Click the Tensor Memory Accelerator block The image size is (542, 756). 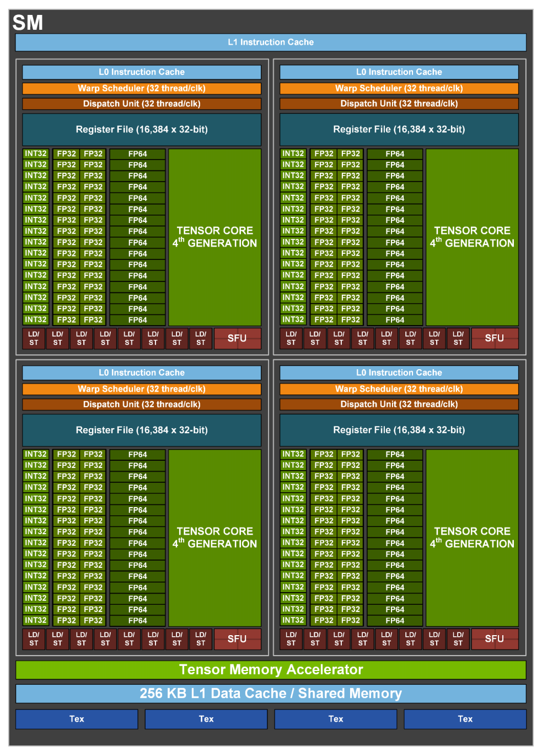[x=271, y=670]
